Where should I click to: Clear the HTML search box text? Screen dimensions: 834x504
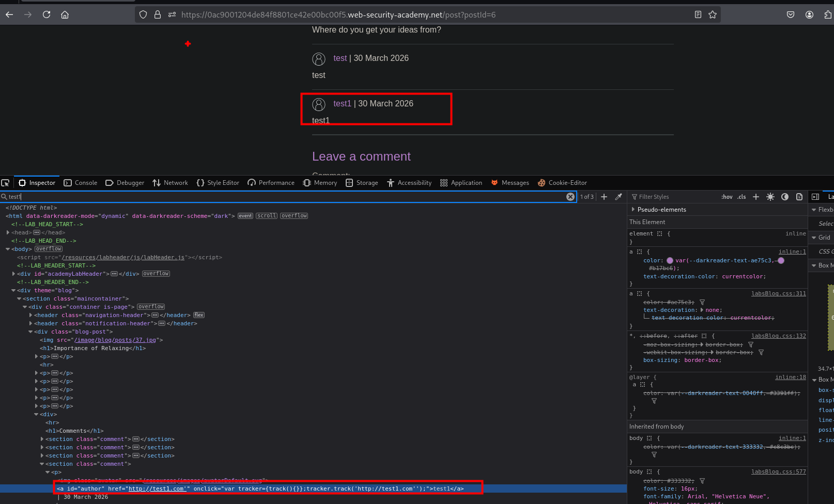coord(570,197)
